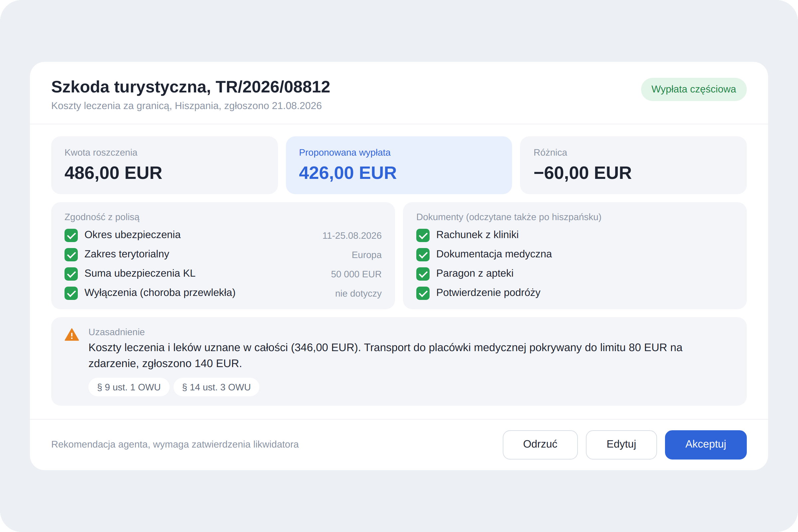Click the Zgodność z polisą heading
The width and height of the screenshot is (798, 532).
tap(102, 217)
